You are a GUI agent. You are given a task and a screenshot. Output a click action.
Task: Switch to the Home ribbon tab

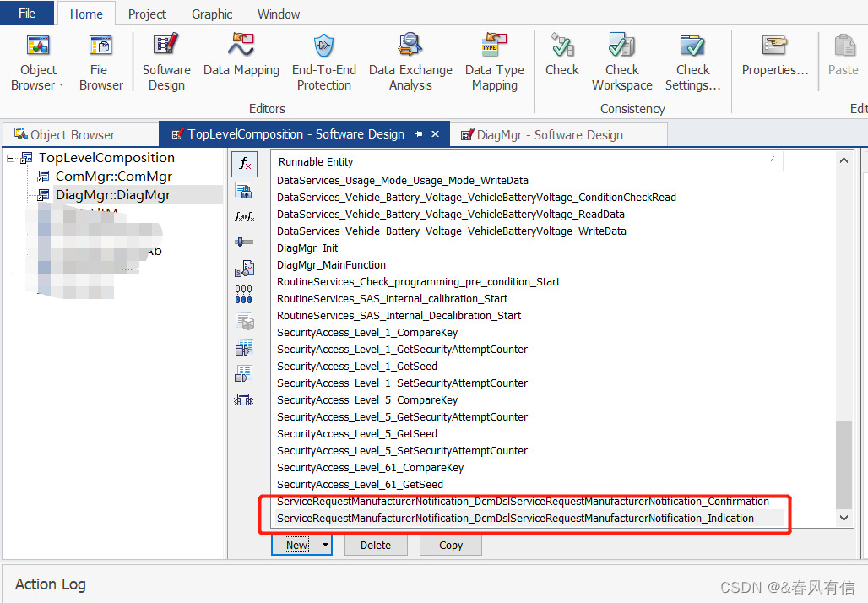tap(86, 14)
